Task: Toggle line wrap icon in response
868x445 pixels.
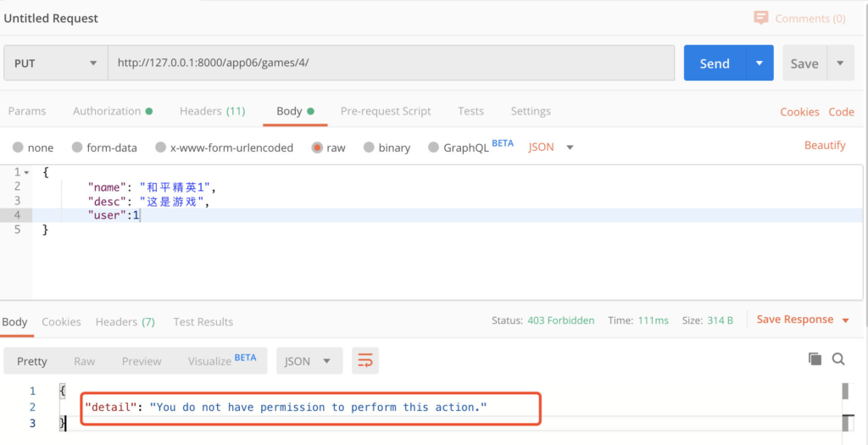Action: click(364, 361)
